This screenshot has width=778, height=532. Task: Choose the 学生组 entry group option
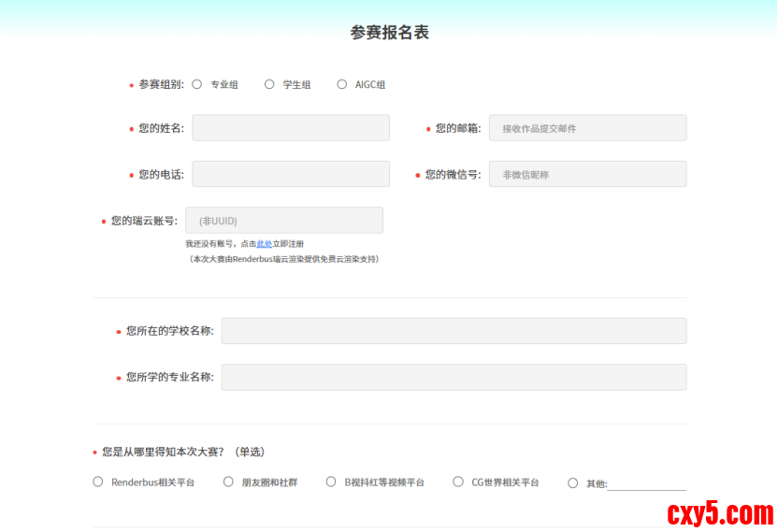point(269,84)
